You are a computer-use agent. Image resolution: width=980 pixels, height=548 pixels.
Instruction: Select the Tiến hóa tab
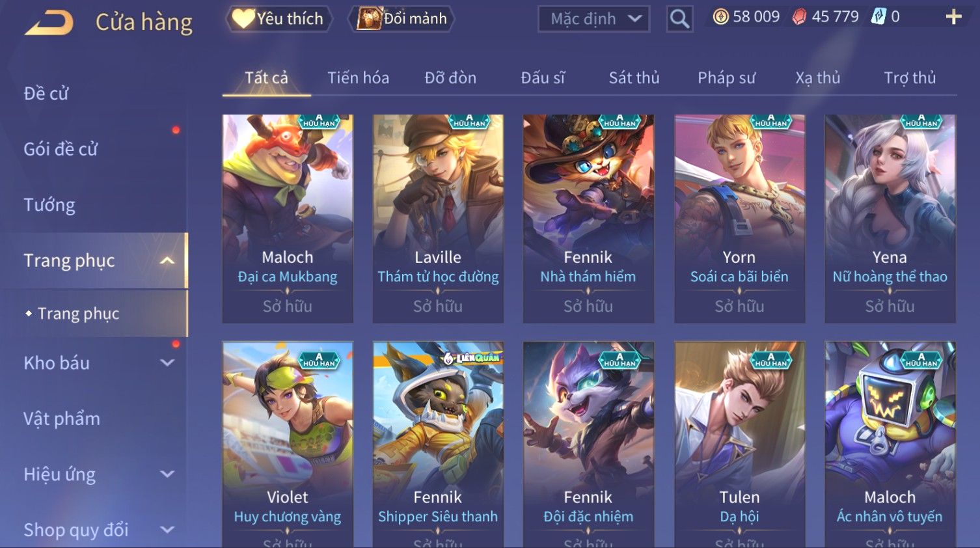click(358, 78)
